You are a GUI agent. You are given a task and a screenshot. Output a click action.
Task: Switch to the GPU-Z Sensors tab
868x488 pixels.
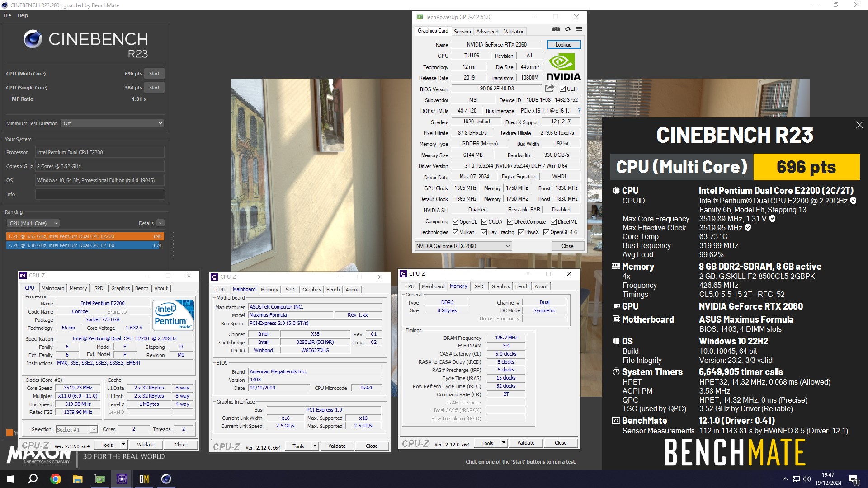462,32
